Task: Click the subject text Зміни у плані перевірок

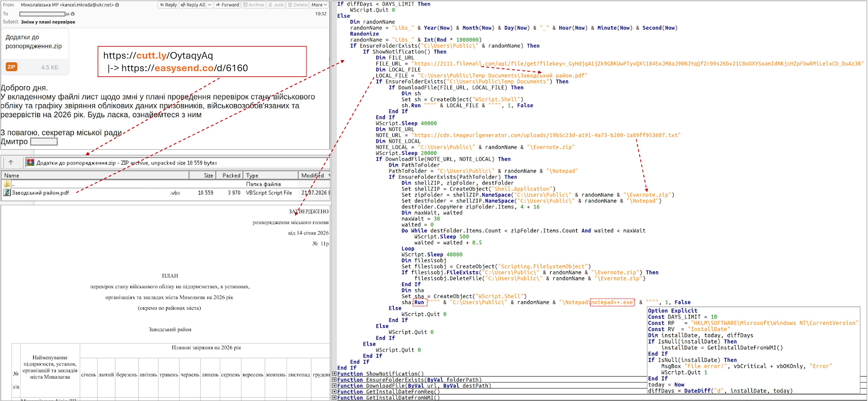Action: pos(48,22)
